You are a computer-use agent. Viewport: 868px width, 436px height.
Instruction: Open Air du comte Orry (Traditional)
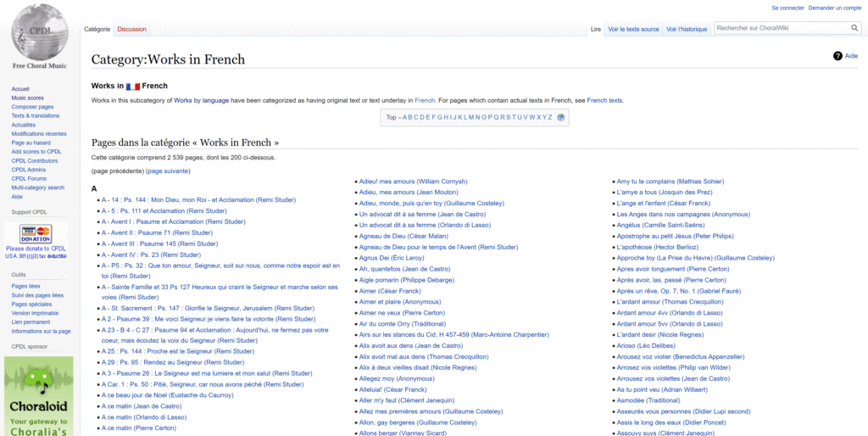403,323
